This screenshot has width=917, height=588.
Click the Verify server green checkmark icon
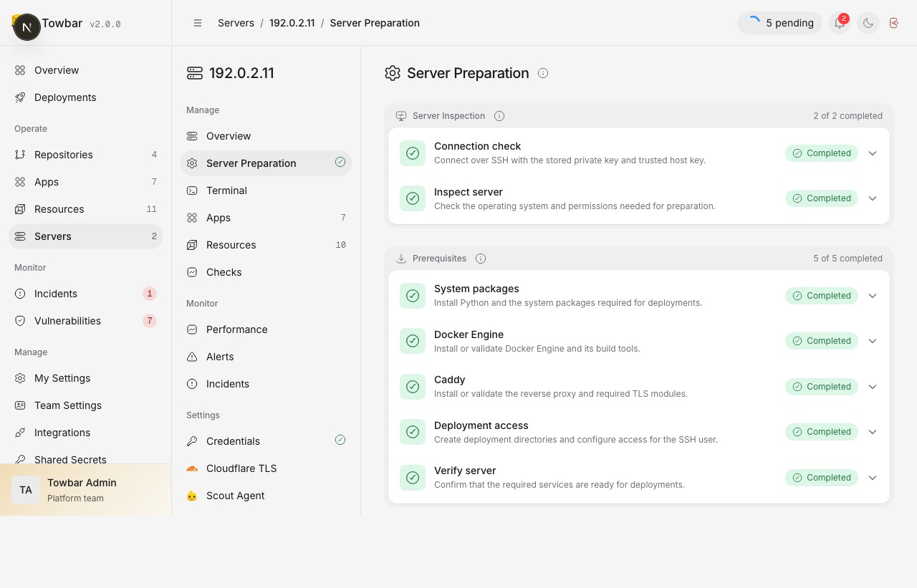coord(413,478)
